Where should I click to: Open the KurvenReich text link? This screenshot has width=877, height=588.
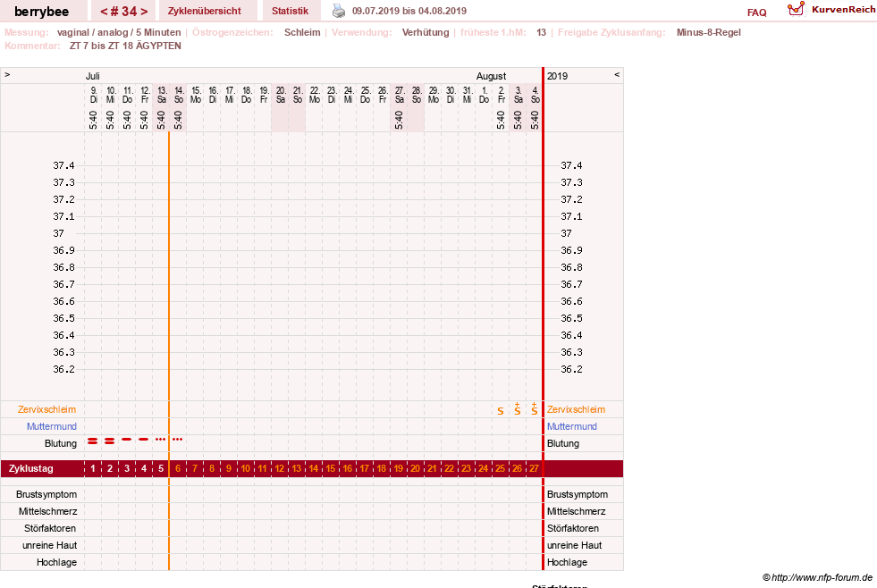(x=843, y=10)
